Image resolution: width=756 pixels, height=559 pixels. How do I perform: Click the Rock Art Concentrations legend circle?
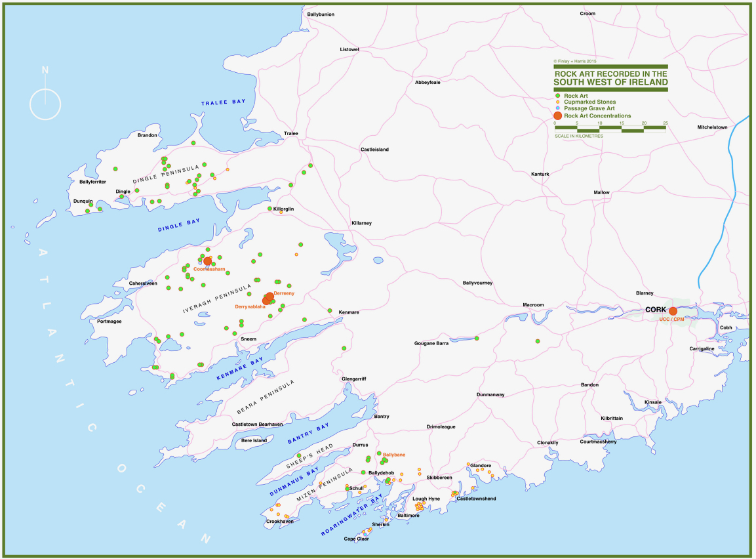[x=557, y=115]
